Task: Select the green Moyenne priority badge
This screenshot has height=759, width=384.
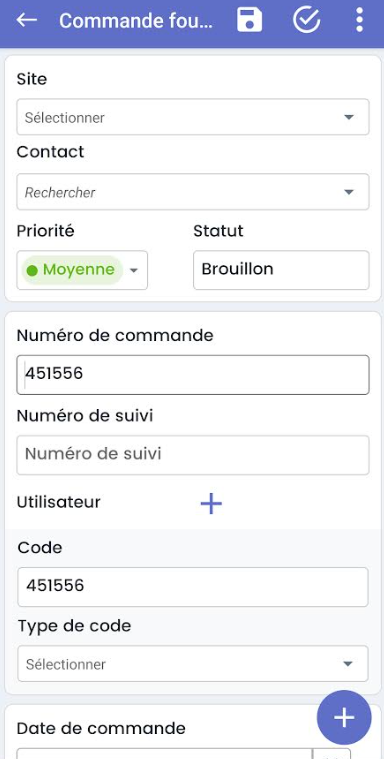Action: [x=72, y=270]
